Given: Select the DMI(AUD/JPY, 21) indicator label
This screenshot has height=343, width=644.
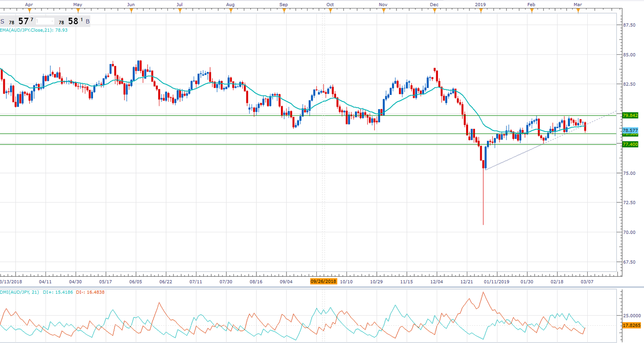Looking at the screenshot, I should click(x=19, y=292).
